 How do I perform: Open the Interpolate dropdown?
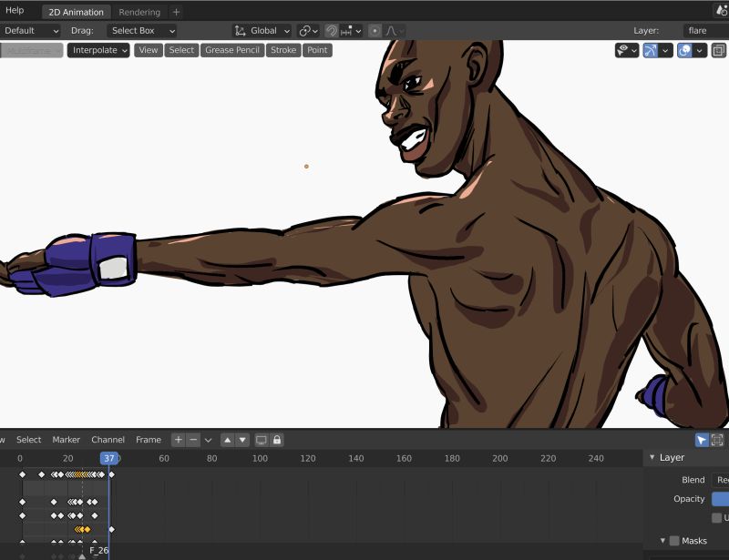[x=98, y=50]
